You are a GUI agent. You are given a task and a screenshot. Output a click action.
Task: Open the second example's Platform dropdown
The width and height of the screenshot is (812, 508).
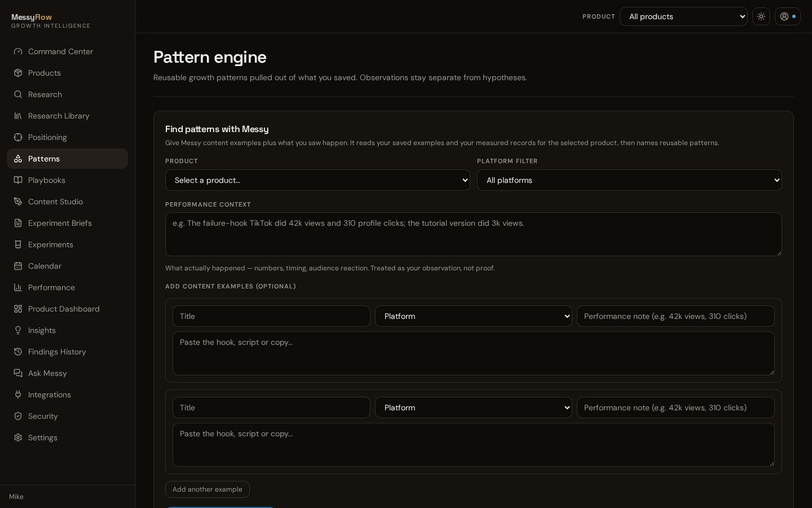[x=474, y=408]
